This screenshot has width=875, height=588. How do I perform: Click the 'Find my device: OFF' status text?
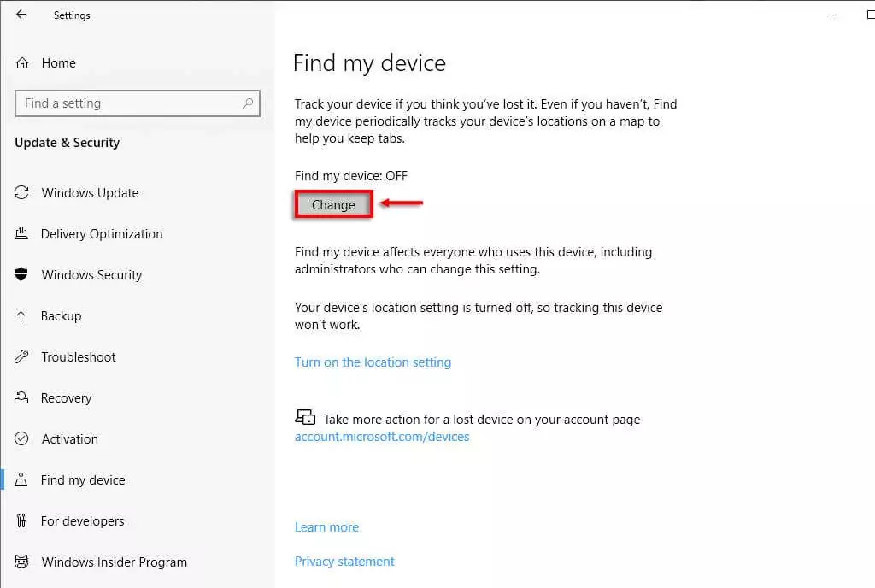pyautogui.click(x=351, y=176)
